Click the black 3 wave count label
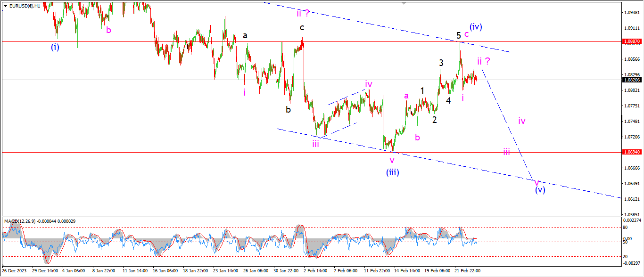Image resolution: width=644 pixels, height=277 pixels. 441,63
